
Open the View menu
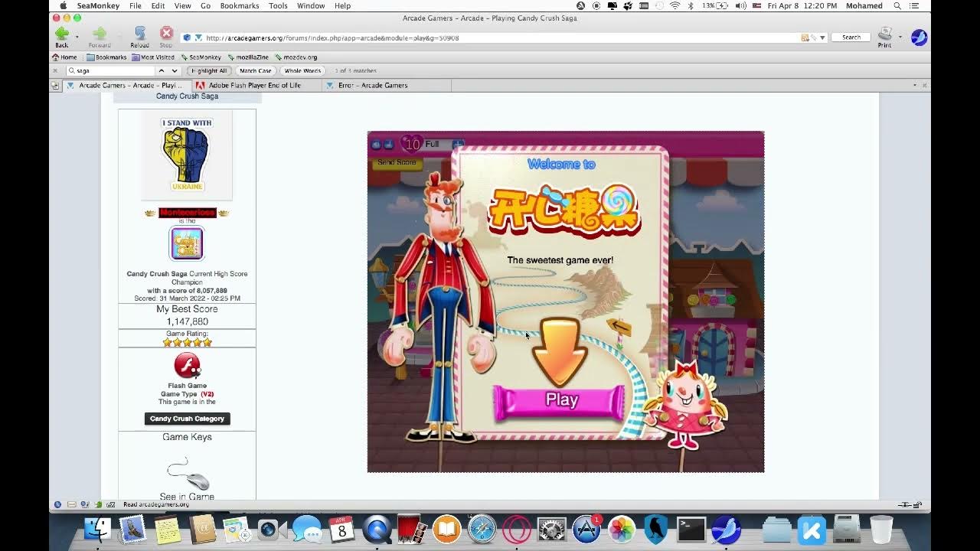pyautogui.click(x=182, y=5)
